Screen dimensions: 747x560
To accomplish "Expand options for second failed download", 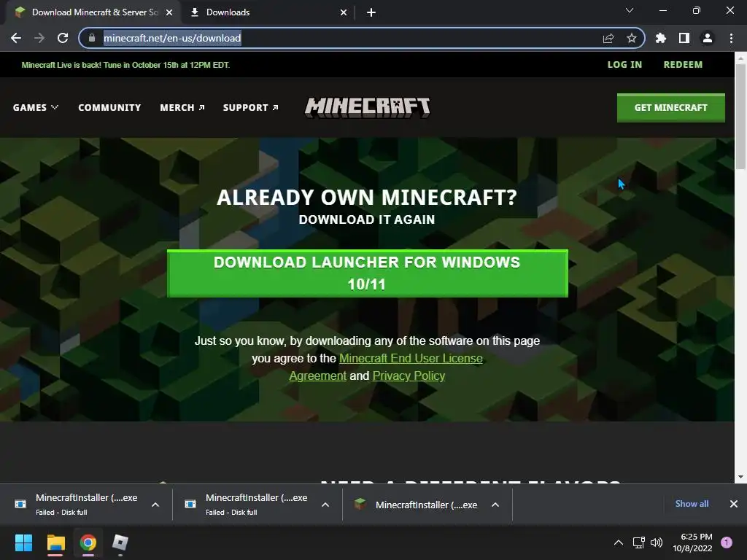I will 325,505.
